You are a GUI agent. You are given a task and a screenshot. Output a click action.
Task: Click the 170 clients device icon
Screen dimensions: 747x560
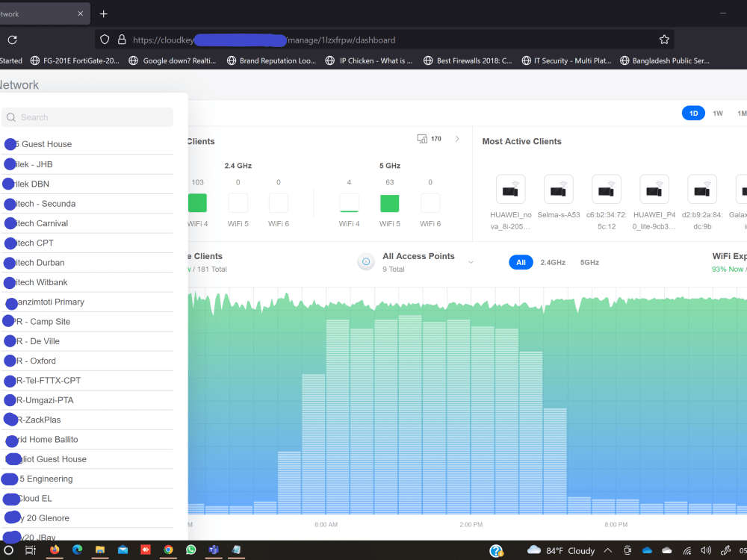422,139
